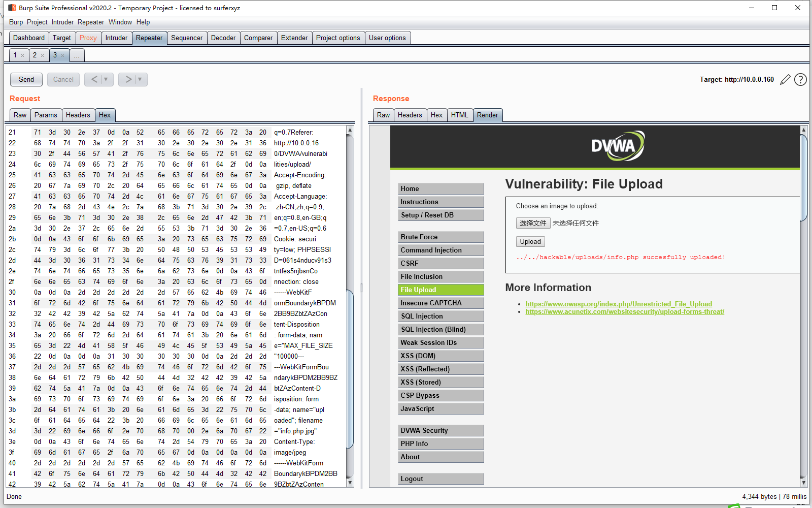
Task: Open the Window menu
Action: coord(120,22)
